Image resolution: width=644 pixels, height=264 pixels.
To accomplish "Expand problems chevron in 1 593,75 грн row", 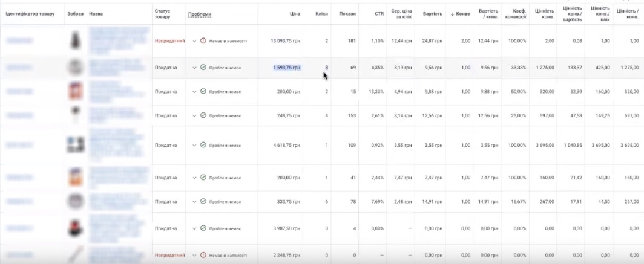I will click(x=194, y=68).
